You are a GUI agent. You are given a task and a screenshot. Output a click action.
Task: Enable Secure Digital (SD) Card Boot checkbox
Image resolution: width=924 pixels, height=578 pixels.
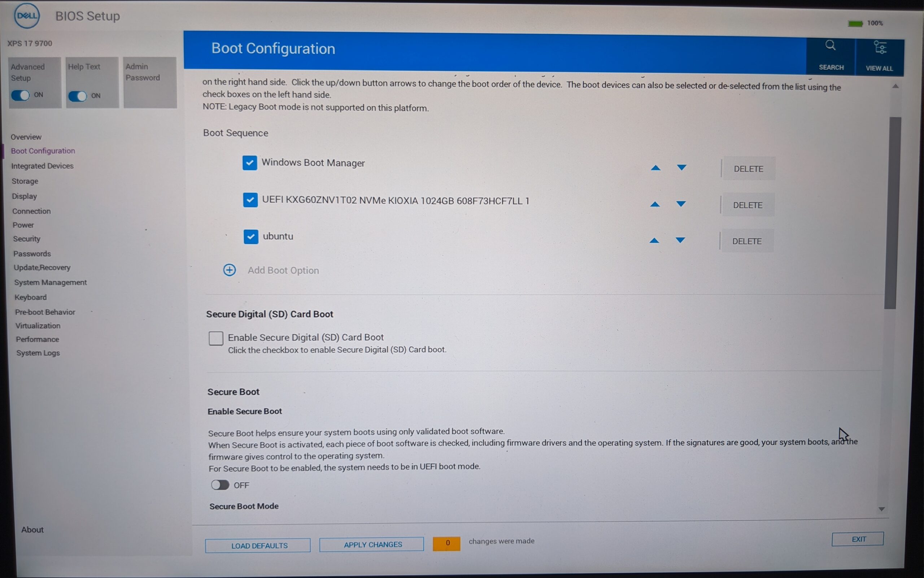(216, 338)
